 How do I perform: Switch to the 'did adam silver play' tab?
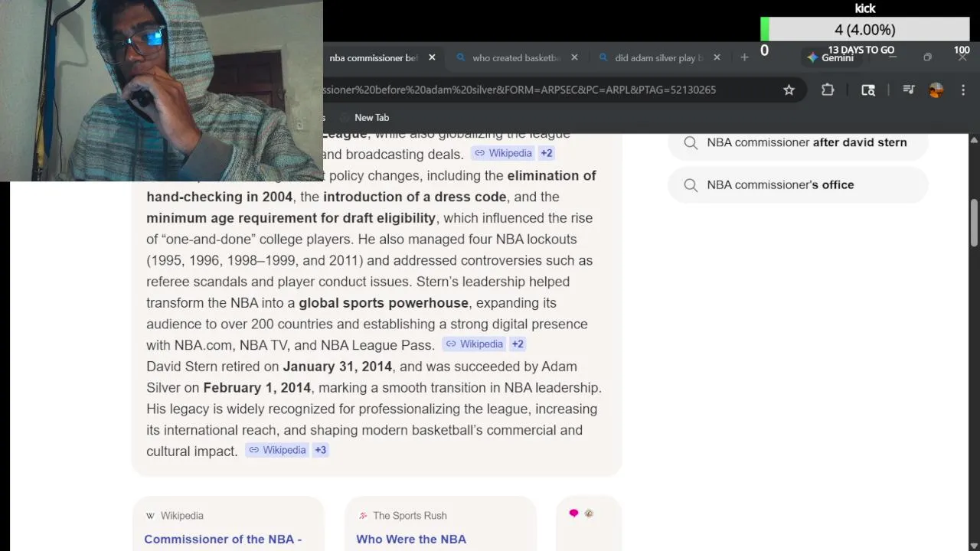(658, 57)
